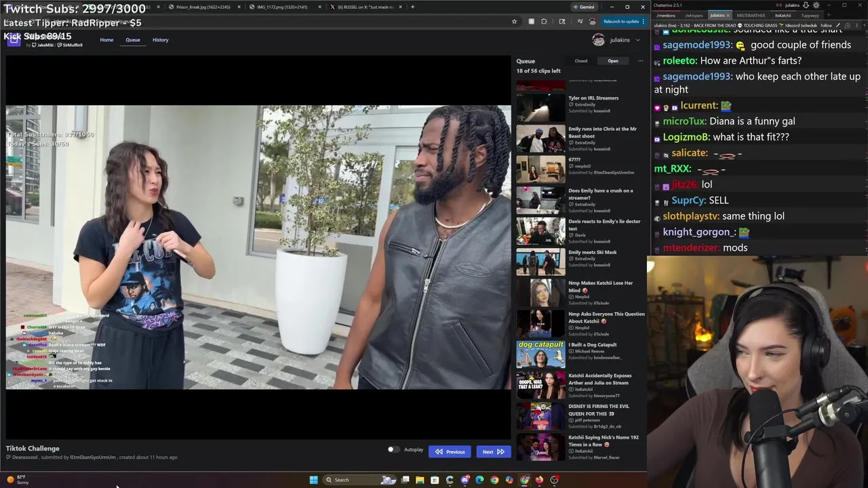The width and height of the screenshot is (868, 488).
Task: Open Firefox from taskbar
Action: (539, 480)
